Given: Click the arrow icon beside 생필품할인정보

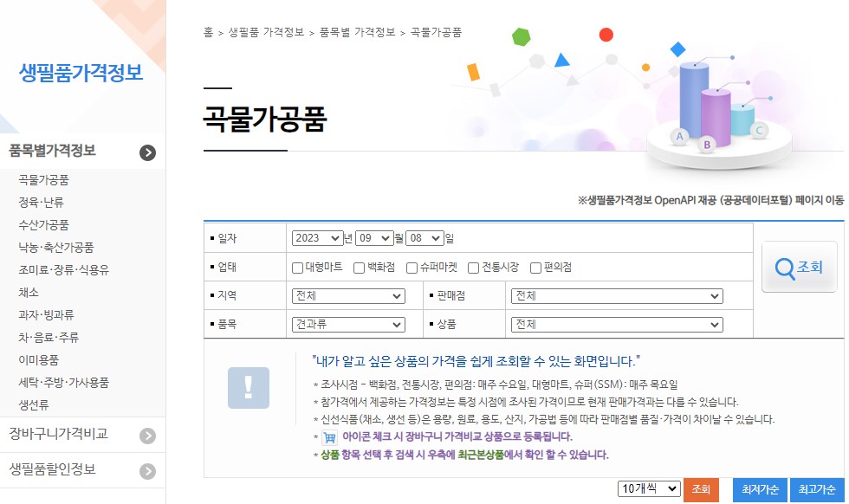Looking at the screenshot, I should pyautogui.click(x=148, y=472).
